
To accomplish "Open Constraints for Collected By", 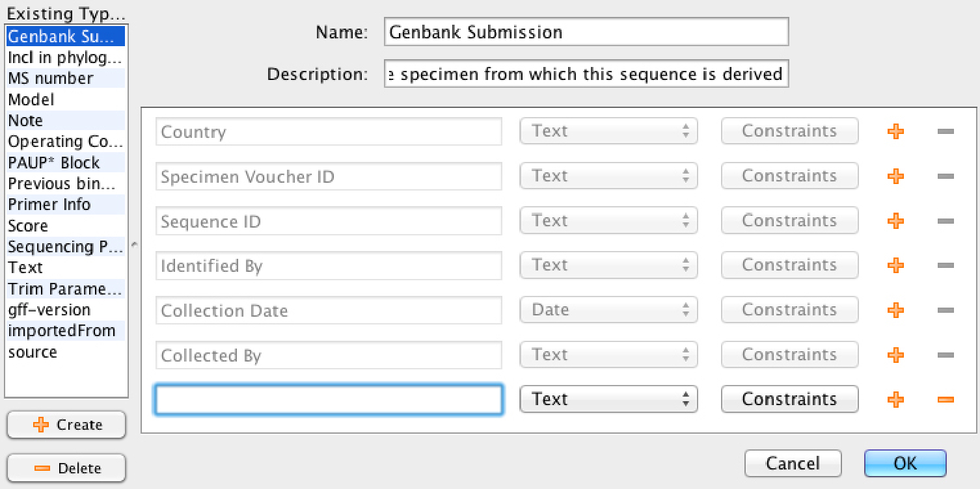I will click(x=789, y=355).
